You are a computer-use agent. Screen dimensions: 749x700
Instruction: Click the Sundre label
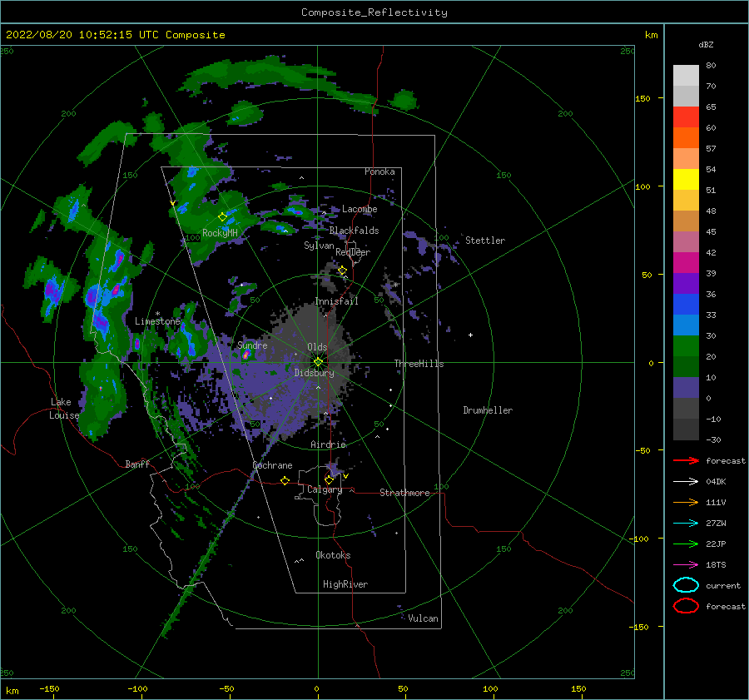tap(252, 345)
